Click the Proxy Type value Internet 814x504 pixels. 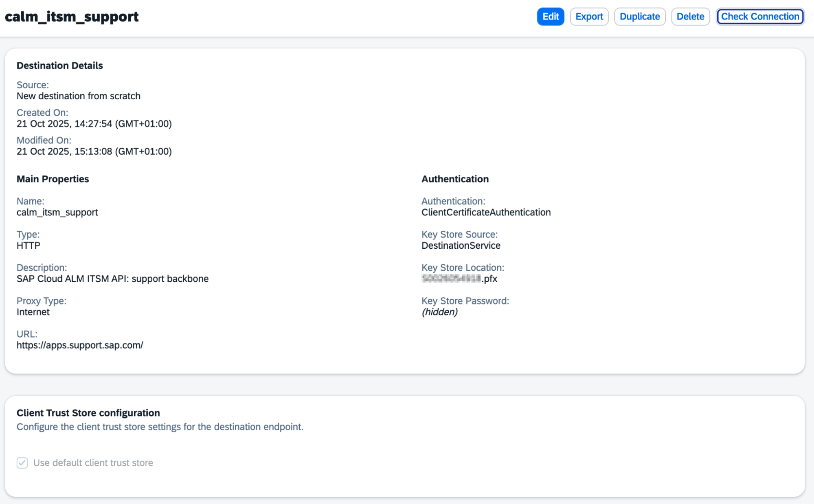point(33,312)
